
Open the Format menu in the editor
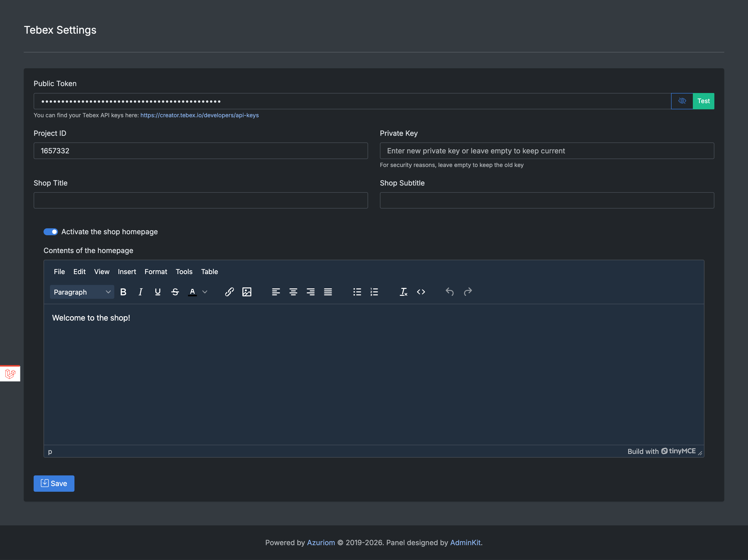156,272
